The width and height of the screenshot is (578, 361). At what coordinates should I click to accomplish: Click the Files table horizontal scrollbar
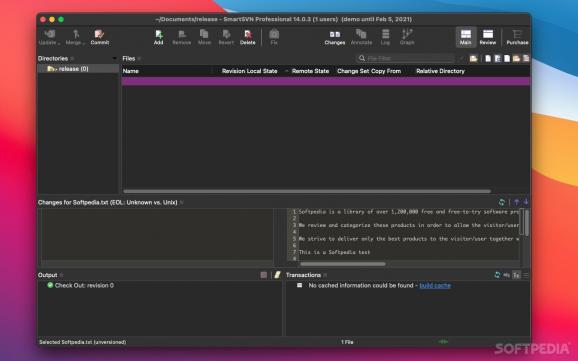tap(307, 191)
